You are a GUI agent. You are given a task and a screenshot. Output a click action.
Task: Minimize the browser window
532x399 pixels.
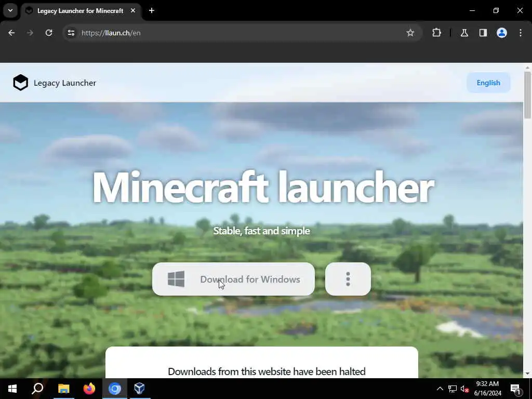tap(472, 11)
